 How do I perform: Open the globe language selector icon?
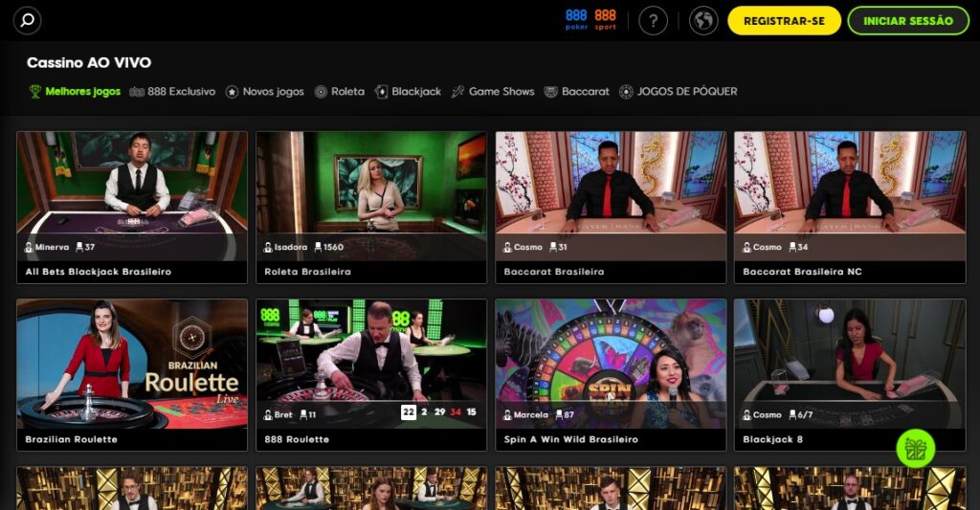[x=703, y=21]
